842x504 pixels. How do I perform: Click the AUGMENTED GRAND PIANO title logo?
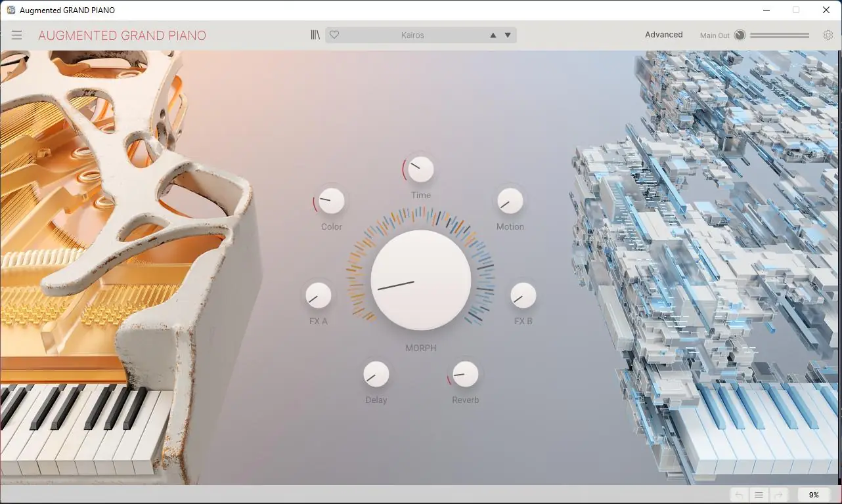coord(122,35)
